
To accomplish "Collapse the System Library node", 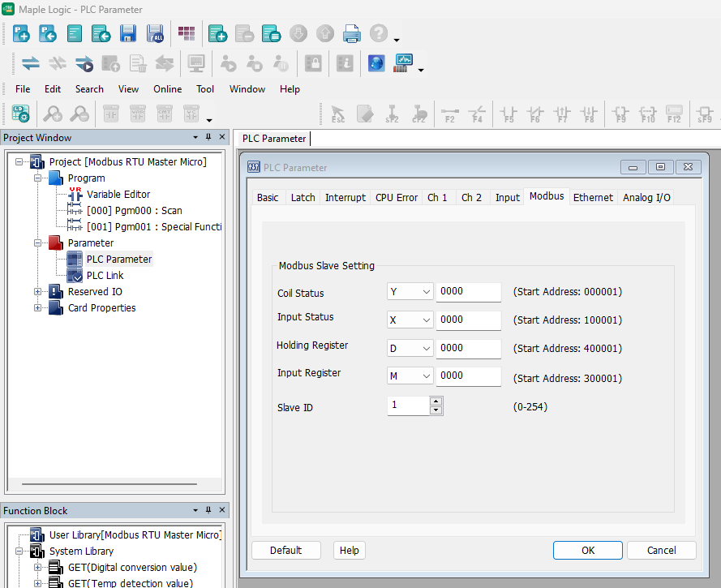I will coord(19,551).
